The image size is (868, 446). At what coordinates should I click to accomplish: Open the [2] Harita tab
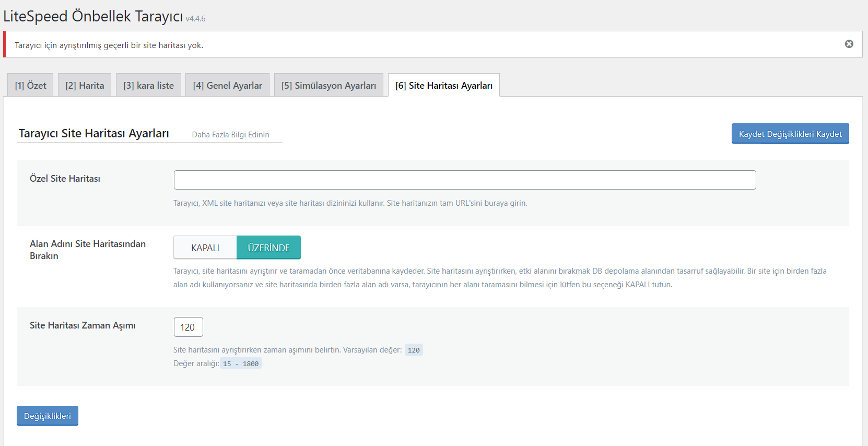pos(85,85)
